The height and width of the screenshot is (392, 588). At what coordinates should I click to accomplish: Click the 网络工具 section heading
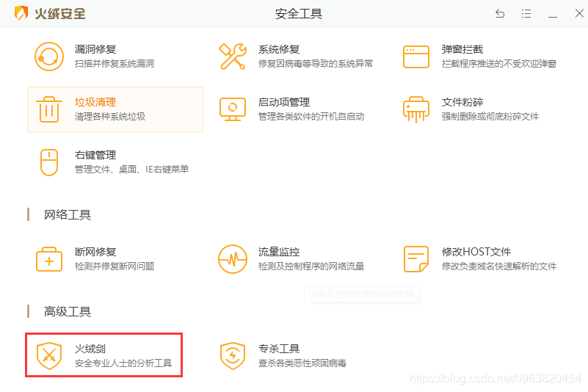coord(68,215)
